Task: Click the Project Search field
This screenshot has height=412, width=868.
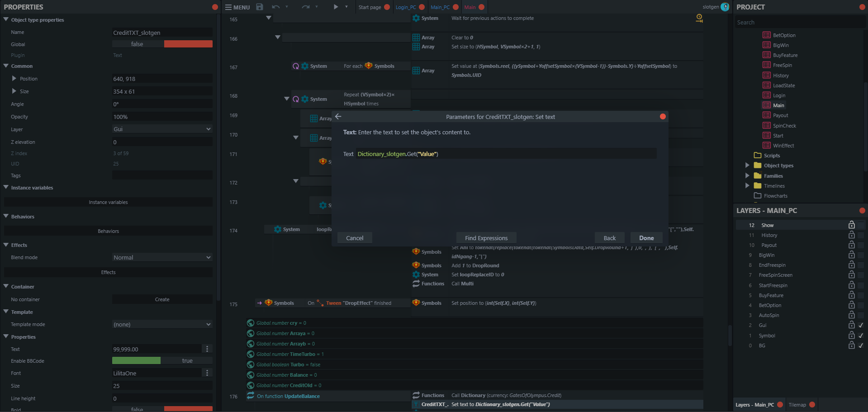Action: tap(799, 22)
